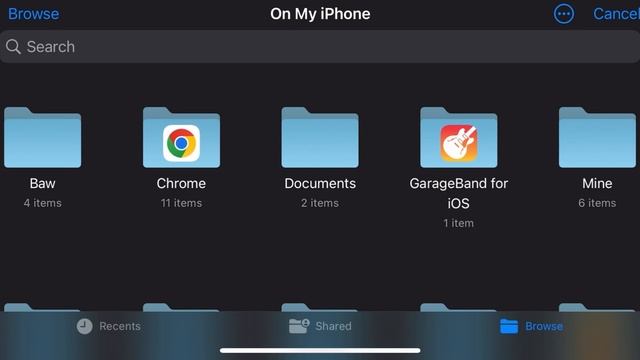Image resolution: width=640 pixels, height=360 pixels.
Task: Go back using Browse link at top
Action: [33, 14]
